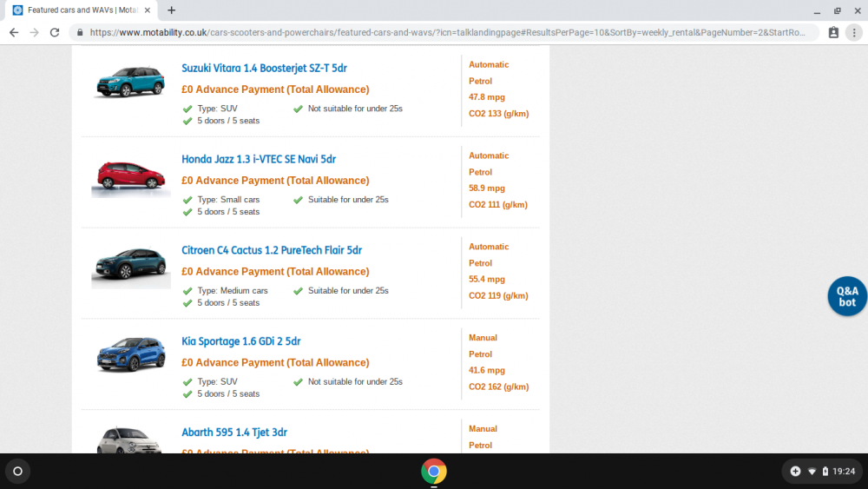Launch Chrome from the shelf
This screenshot has height=489, width=868.
coord(433,472)
